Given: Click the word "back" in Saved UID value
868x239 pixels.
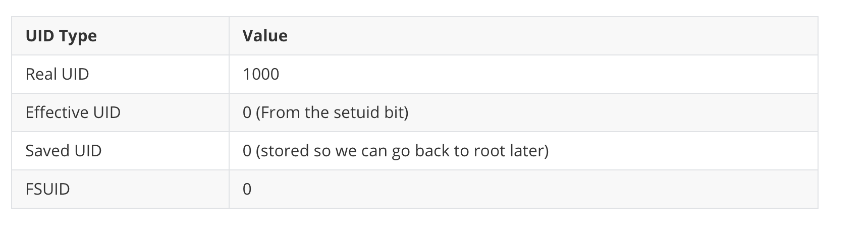Looking at the screenshot, I should coord(433,151).
